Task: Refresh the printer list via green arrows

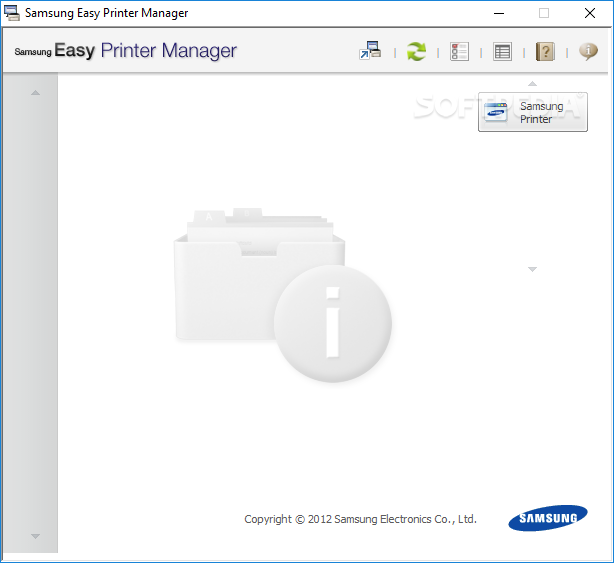Action: tap(416, 51)
